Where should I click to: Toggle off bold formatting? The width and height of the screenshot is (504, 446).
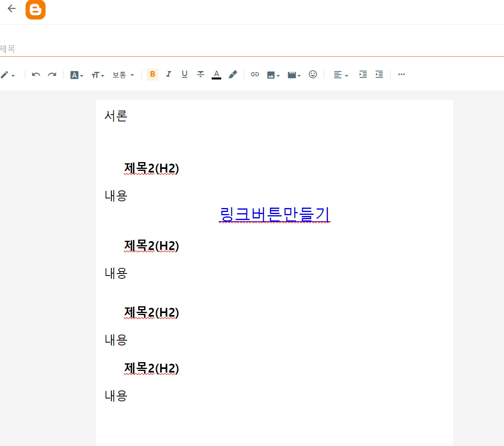[152, 74]
